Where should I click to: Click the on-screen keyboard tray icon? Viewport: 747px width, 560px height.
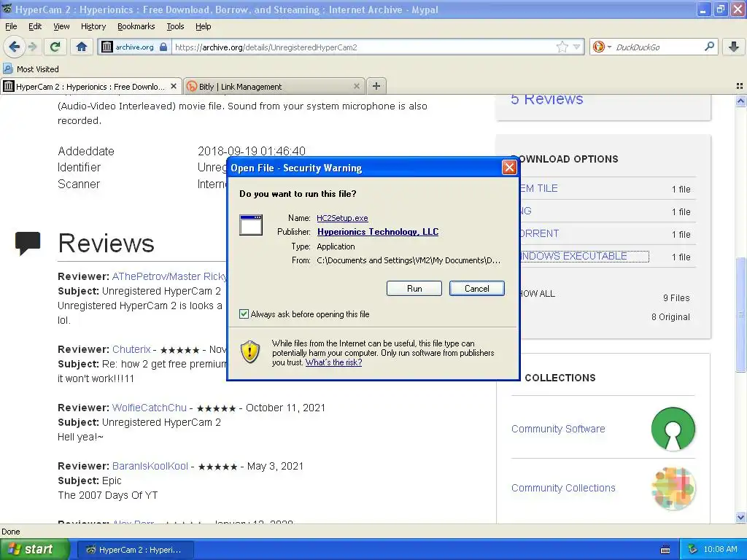665,550
